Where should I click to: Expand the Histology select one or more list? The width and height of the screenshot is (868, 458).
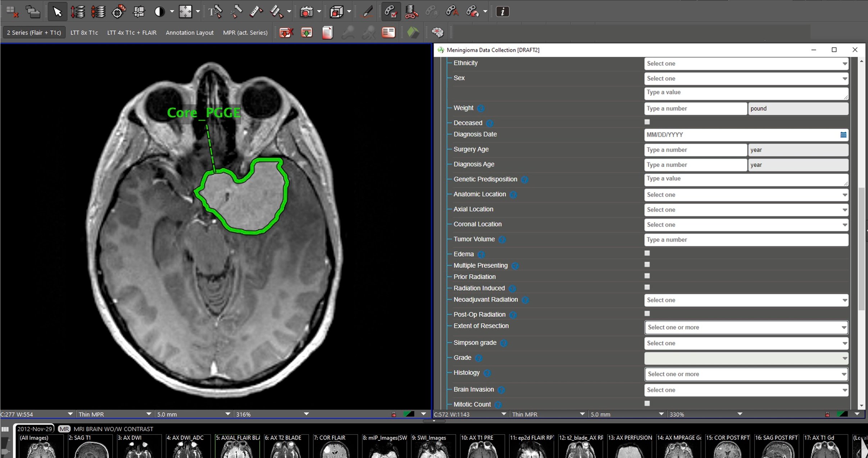pos(746,374)
